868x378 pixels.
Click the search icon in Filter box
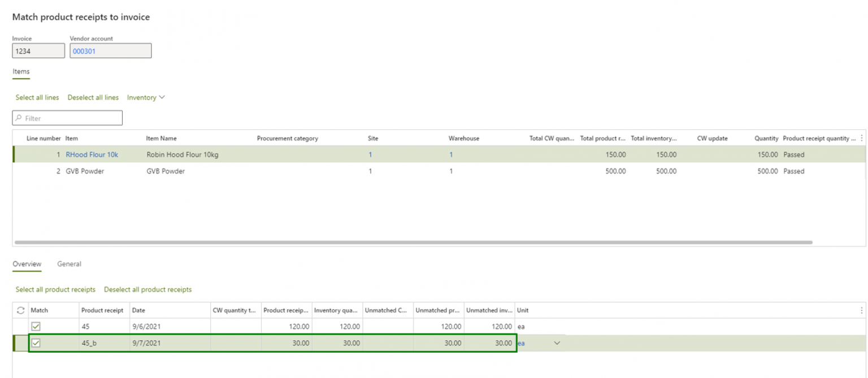point(19,118)
